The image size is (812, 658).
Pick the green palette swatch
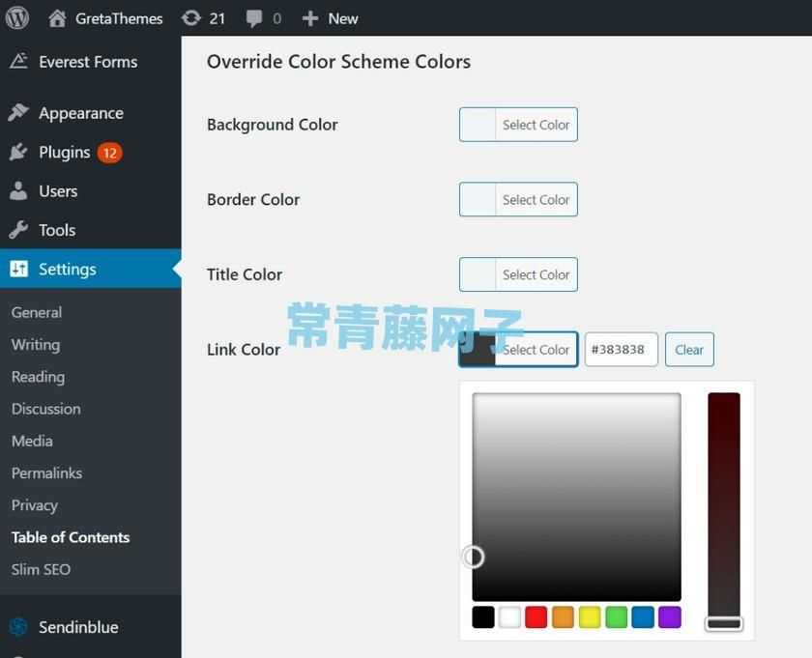point(617,617)
